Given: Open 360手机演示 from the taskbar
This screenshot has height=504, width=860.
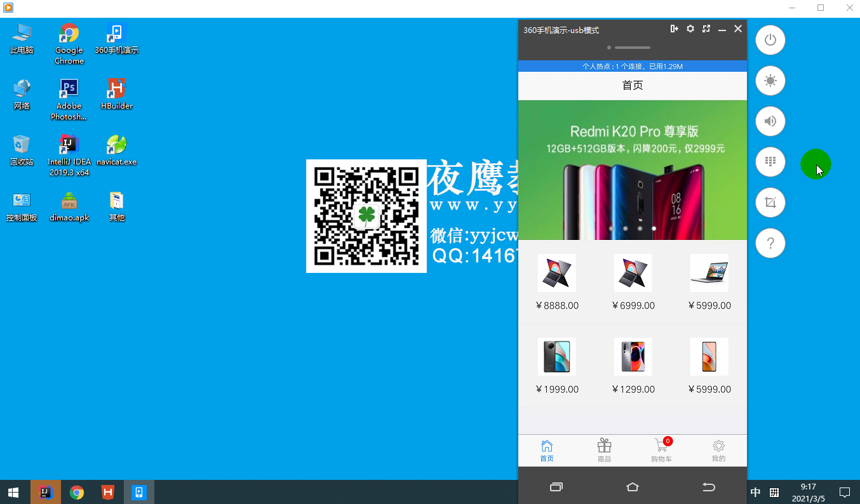Looking at the screenshot, I should tap(139, 492).
